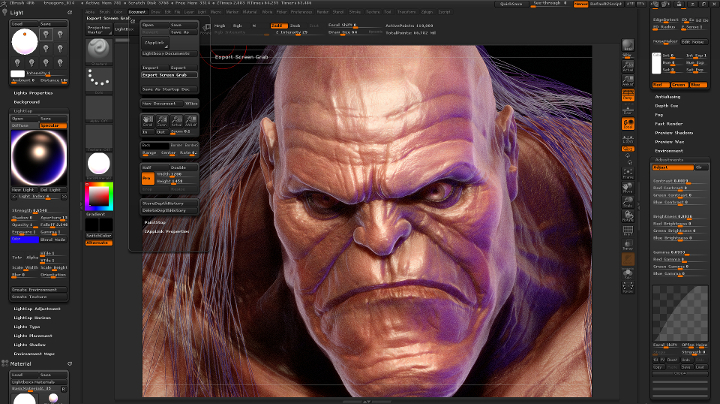This screenshot has height=404, width=720.
Task: Toggle the Zadd draw mode
Action: (279, 26)
